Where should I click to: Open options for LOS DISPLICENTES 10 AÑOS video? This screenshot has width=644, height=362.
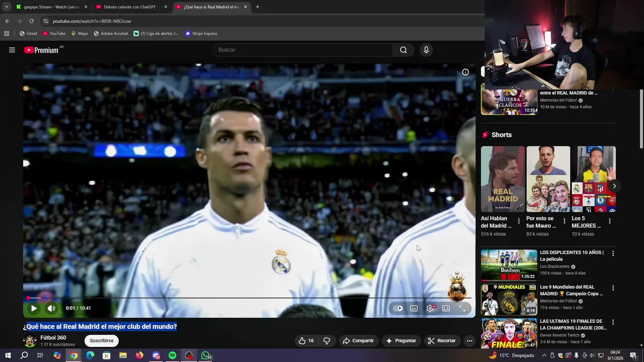coord(613,253)
